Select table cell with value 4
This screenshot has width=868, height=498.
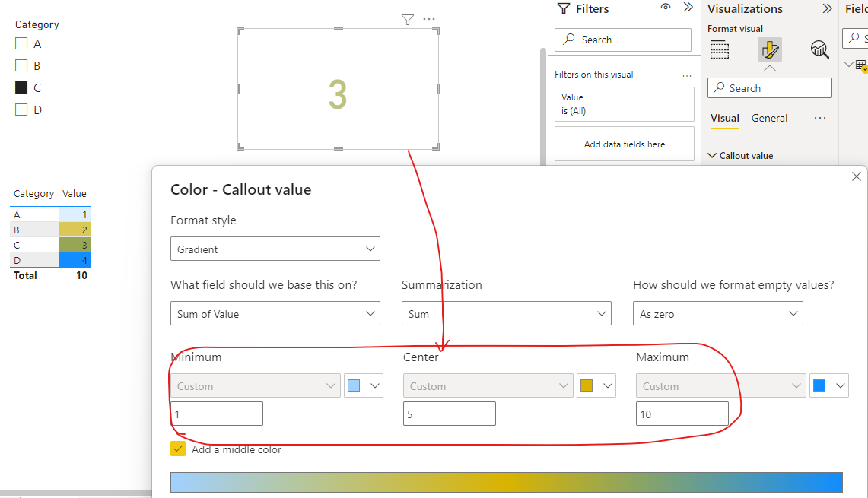click(x=75, y=260)
